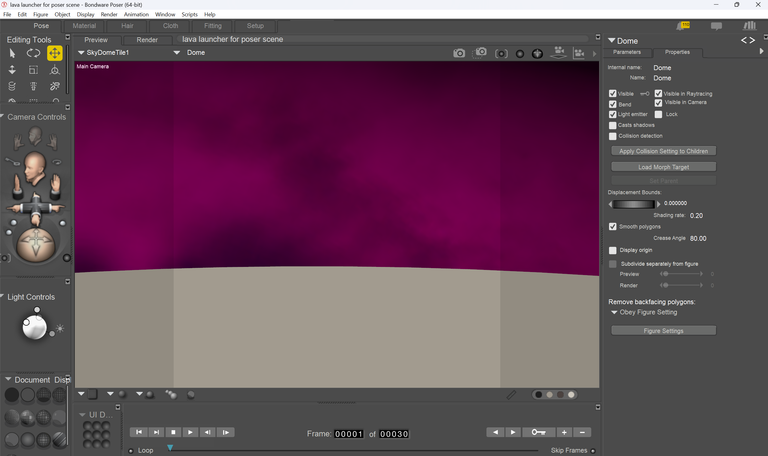This screenshot has height=456, width=768.
Task: Click the Figure Settings button
Action: point(663,331)
